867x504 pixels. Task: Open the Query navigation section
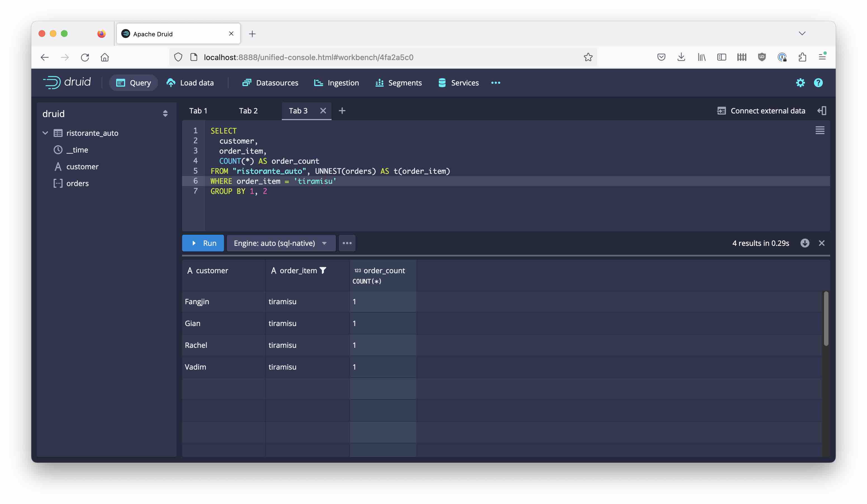(x=133, y=83)
